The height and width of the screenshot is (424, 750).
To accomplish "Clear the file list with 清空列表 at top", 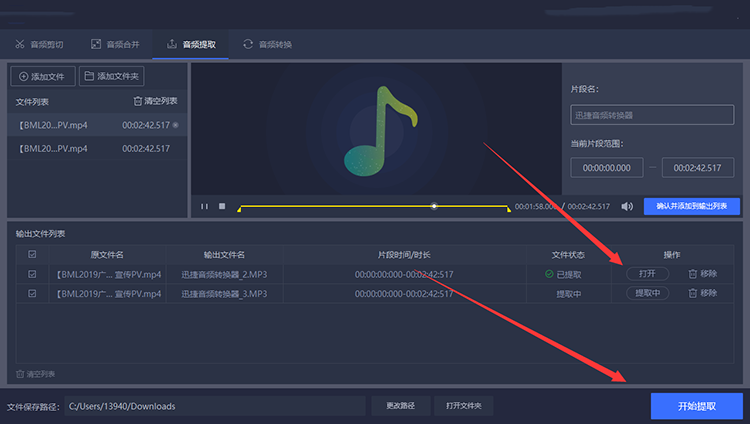I will (x=155, y=101).
